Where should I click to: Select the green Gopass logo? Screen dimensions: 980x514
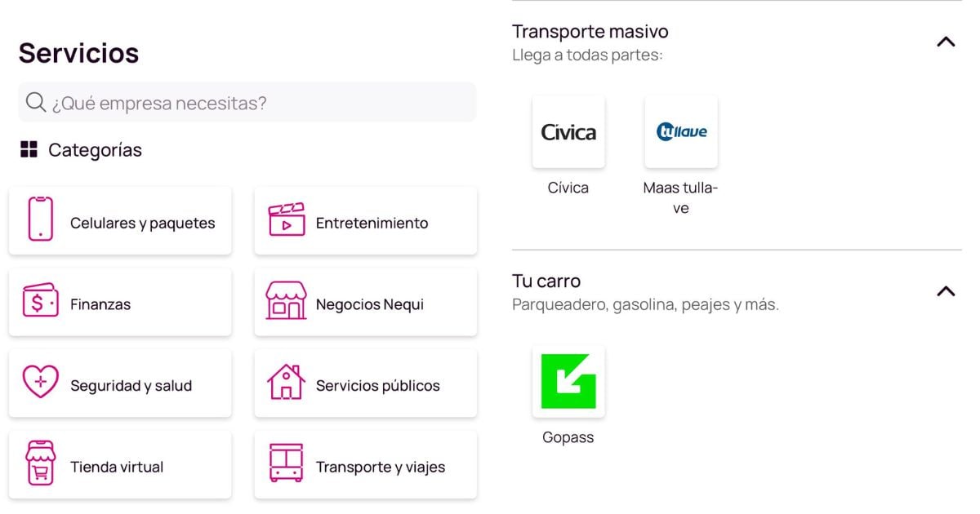pyautogui.click(x=568, y=381)
